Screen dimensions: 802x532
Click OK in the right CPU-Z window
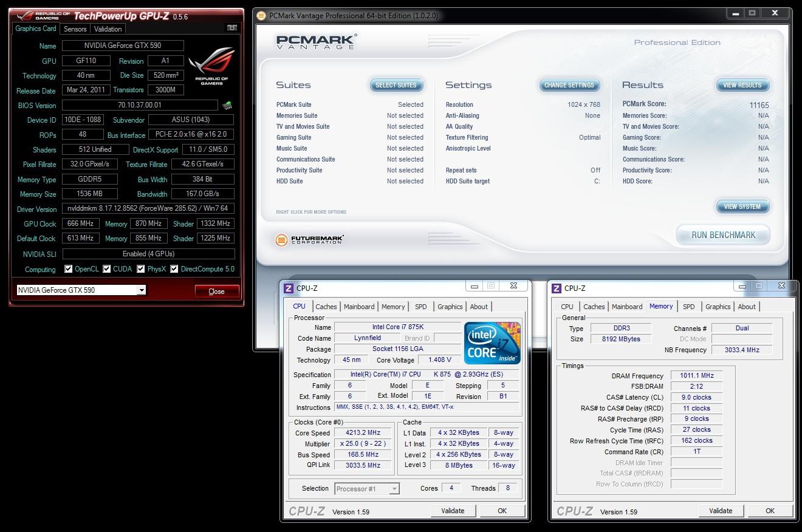pos(770,511)
